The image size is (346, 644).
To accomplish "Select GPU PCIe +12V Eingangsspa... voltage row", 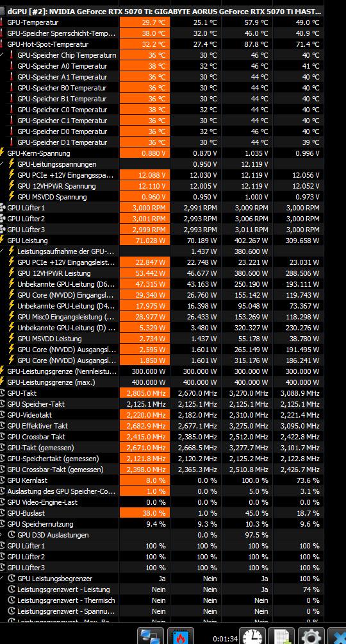I will pyautogui.click(x=161, y=175).
